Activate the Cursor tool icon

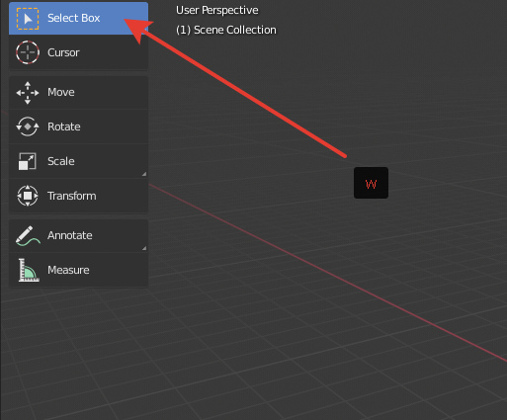(x=28, y=52)
